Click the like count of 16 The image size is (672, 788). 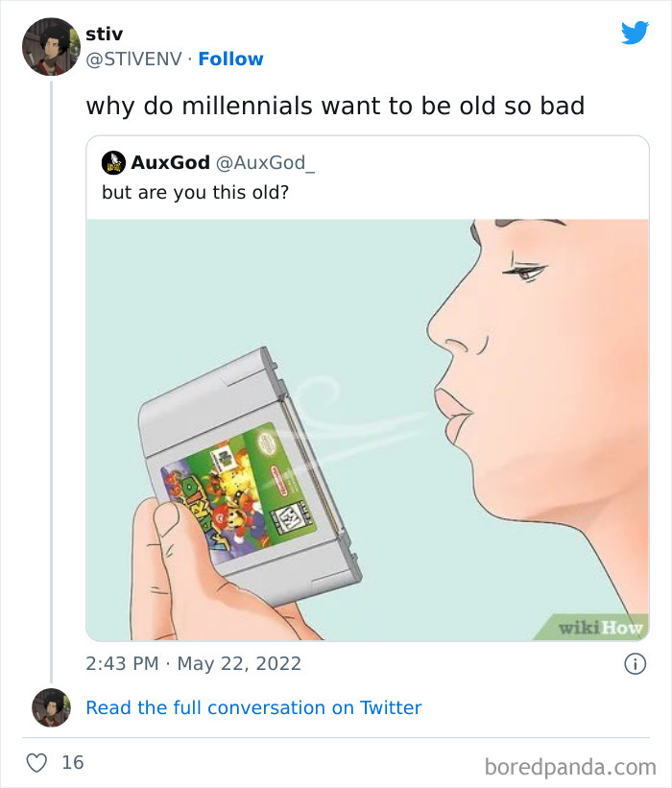[73, 763]
